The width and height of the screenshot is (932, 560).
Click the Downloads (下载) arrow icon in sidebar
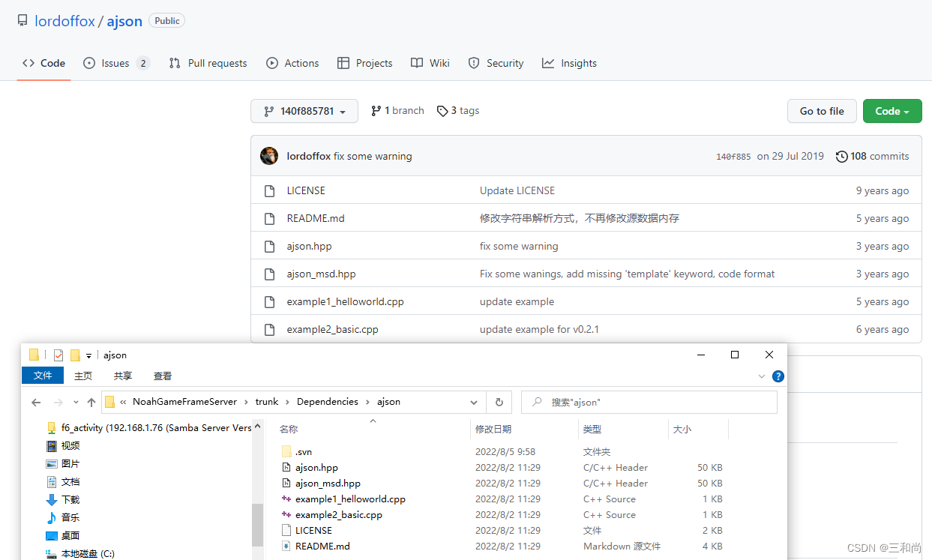[x=52, y=500]
